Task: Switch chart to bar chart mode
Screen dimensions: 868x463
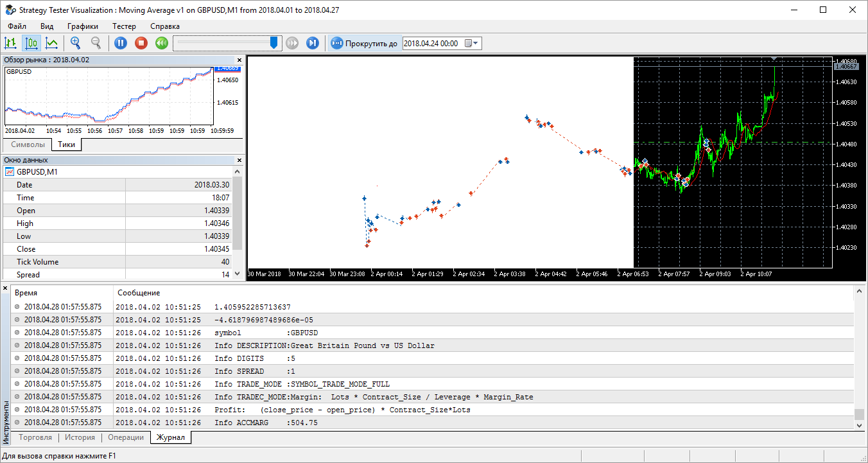Action: (x=10, y=43)
